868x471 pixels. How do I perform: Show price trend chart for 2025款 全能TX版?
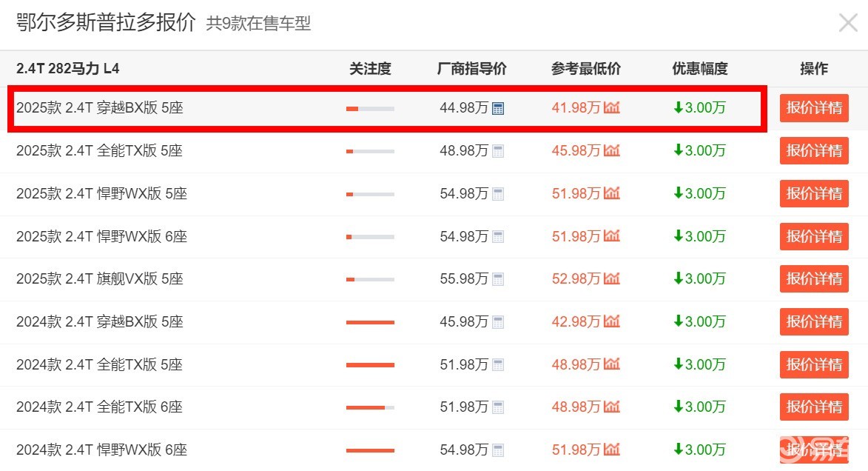point(612,150)
